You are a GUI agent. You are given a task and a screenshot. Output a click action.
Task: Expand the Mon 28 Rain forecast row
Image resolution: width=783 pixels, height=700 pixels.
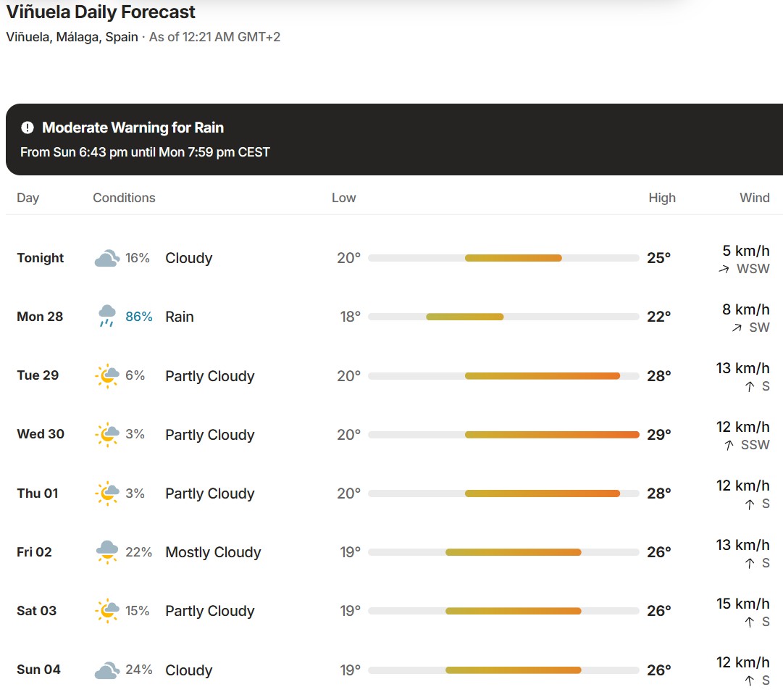point(394,317)
